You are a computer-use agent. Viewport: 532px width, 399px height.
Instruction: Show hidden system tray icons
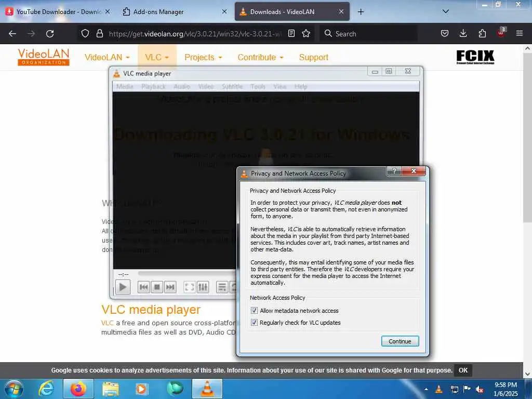(x=426, y=389)
